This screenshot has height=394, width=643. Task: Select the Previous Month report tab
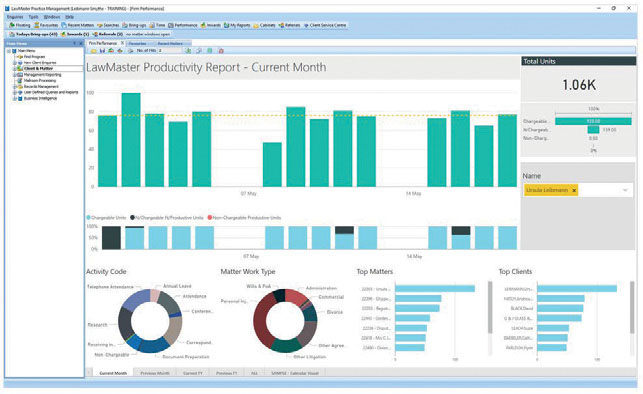[155, 373]
